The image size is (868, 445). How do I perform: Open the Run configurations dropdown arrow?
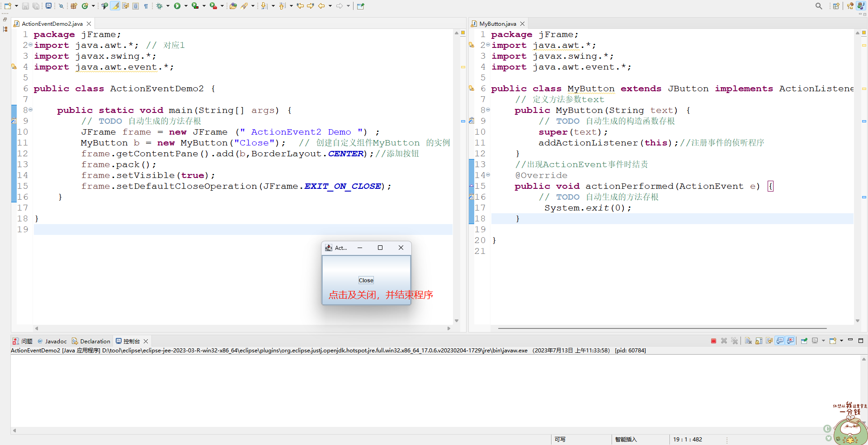[185, 6]
